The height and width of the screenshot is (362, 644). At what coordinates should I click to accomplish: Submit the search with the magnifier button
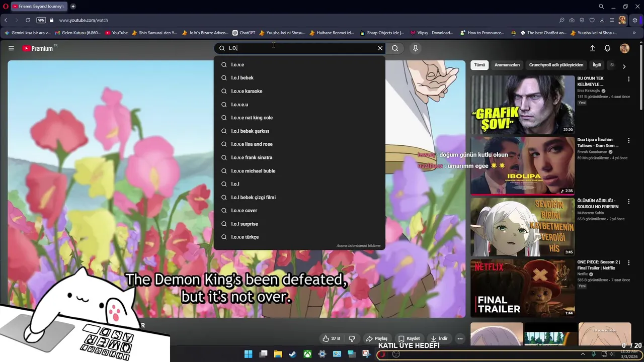tap(395, 48)
